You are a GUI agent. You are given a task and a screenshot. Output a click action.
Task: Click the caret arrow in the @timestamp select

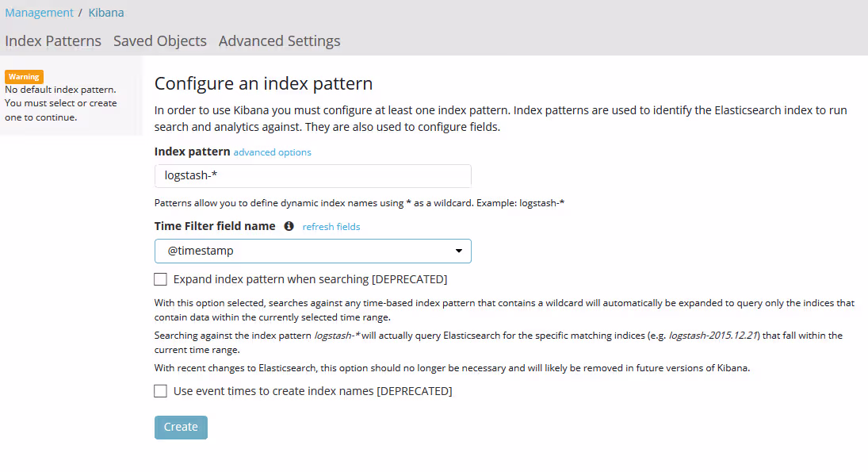click(458, 251)
